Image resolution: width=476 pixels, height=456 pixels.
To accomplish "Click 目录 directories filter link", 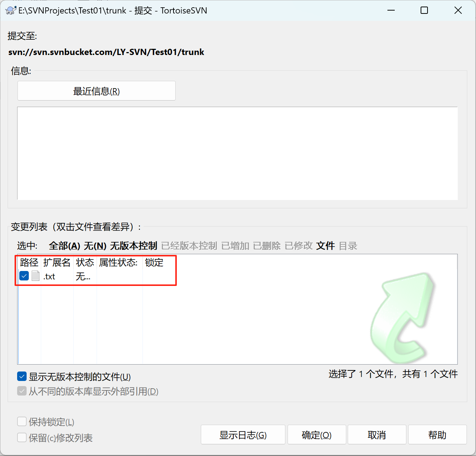I will [348, 246].
